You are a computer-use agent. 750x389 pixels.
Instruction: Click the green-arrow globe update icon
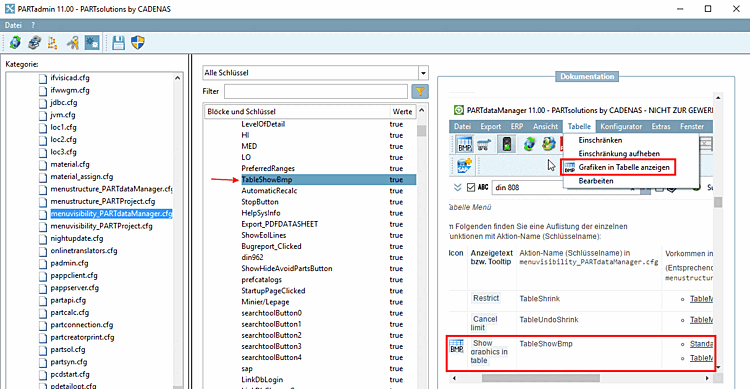15,43
